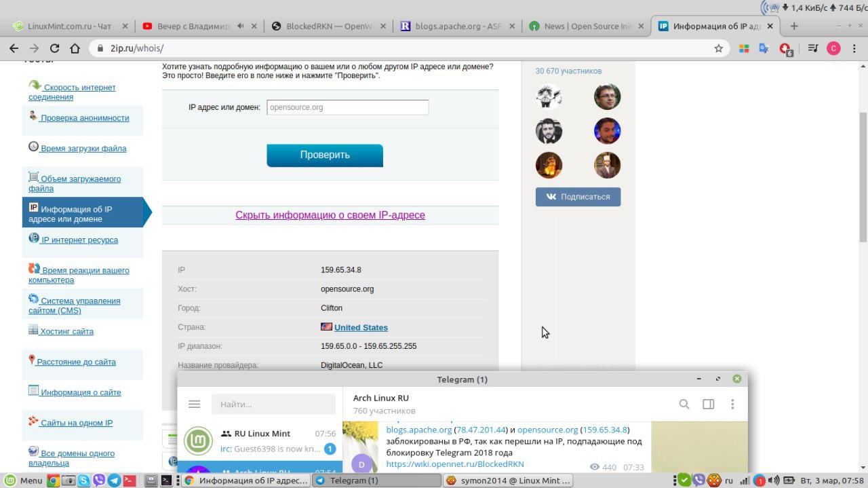
Task: Reload the 2ip.ru page
Action: [55, 48]
